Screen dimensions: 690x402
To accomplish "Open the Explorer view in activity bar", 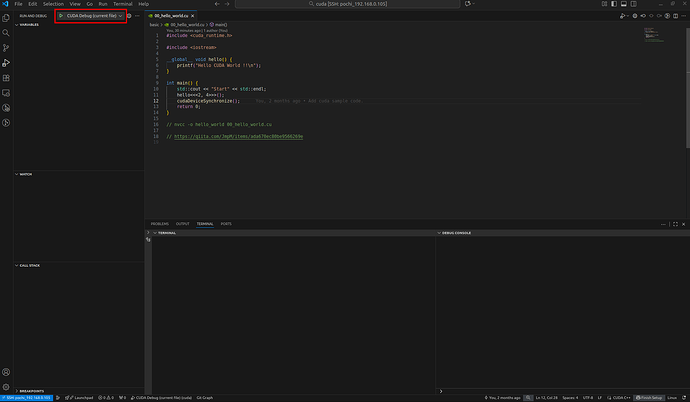I will (6, 18).
